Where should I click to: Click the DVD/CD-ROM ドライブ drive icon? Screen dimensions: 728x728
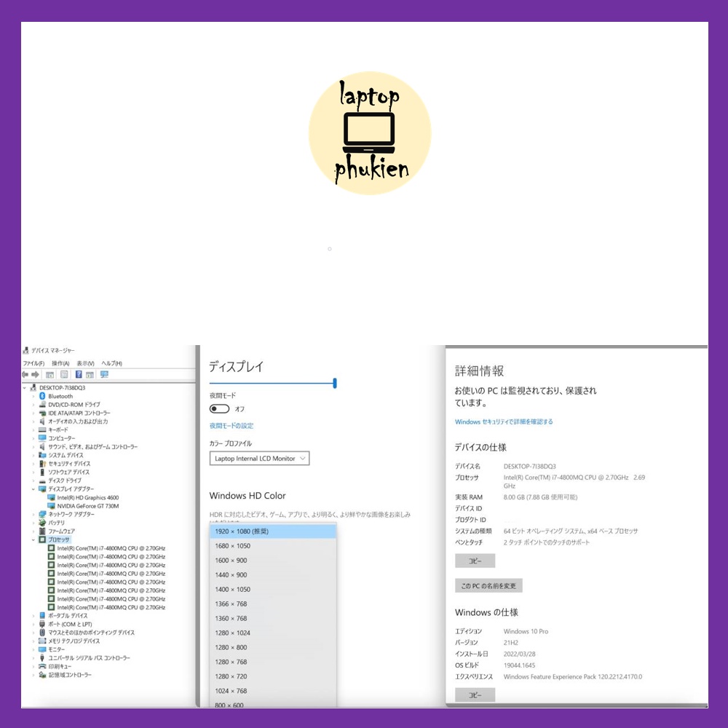point(42,404)
